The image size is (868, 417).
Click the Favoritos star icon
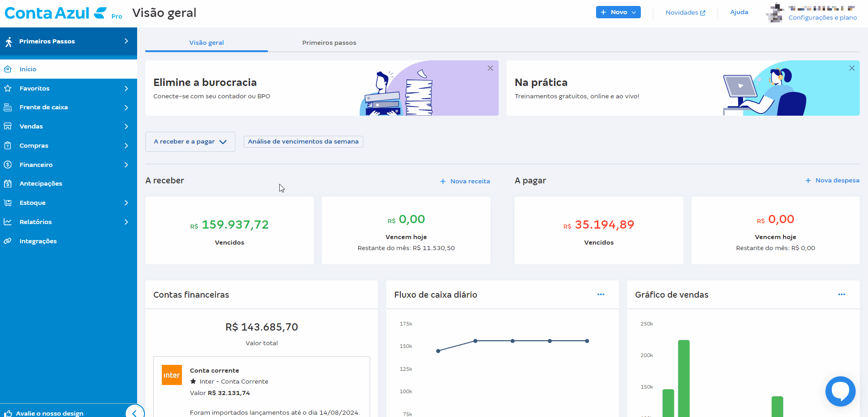(x=8, y=88)
